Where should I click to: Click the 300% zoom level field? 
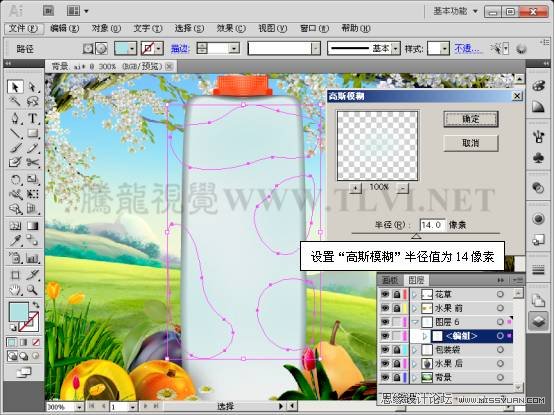(x=60, y=407)
